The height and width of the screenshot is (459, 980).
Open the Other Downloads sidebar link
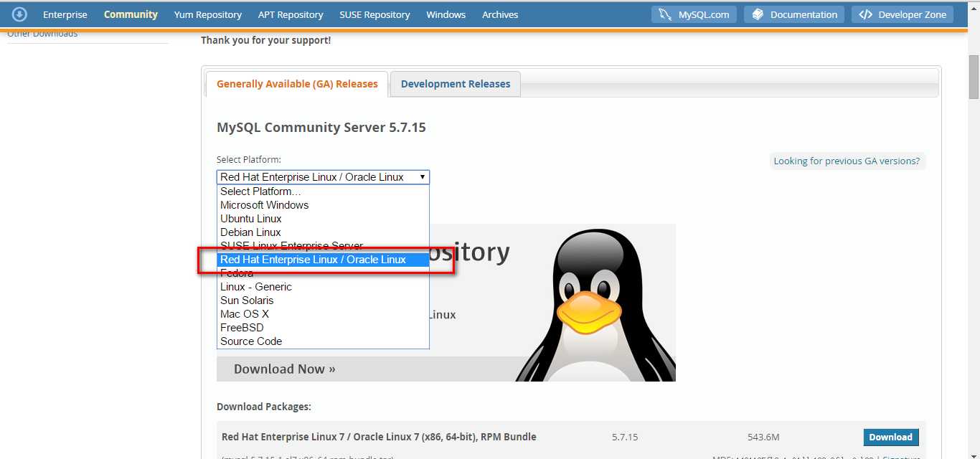(42, 34)
